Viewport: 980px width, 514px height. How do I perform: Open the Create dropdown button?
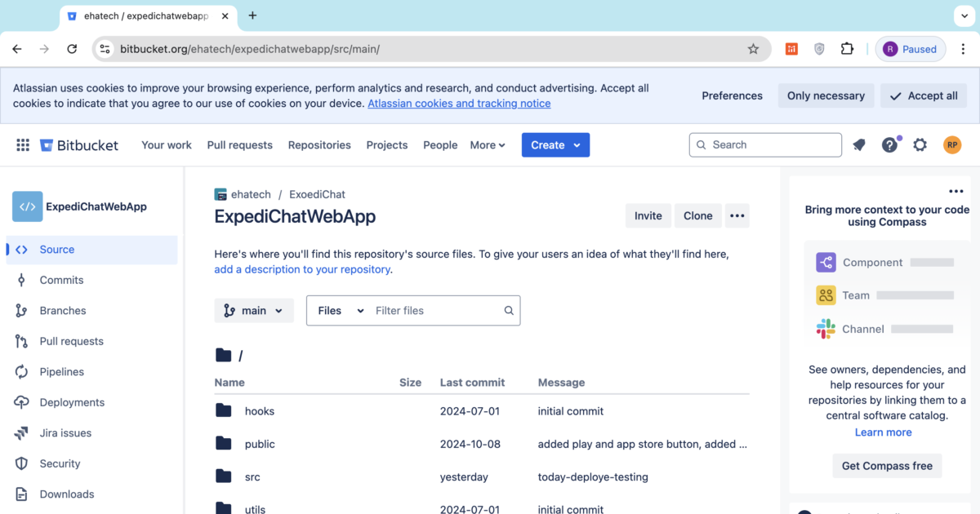coord(555,145)
